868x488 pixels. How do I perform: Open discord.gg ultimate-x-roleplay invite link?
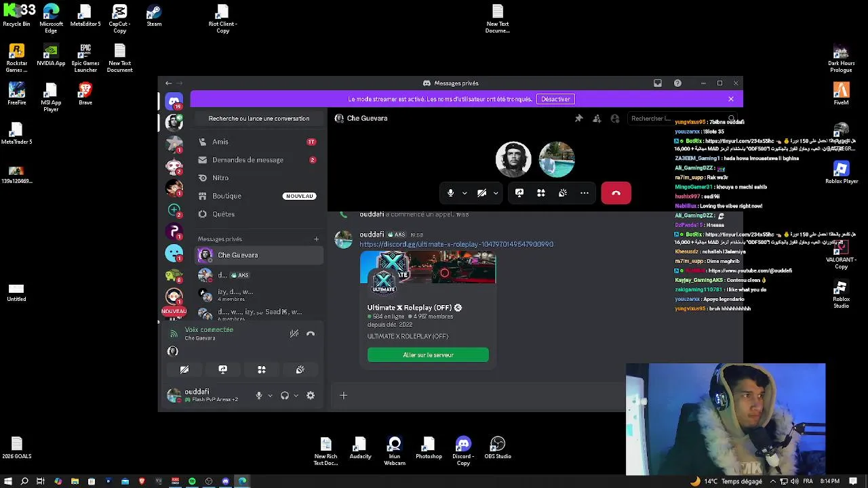(456, 244)
